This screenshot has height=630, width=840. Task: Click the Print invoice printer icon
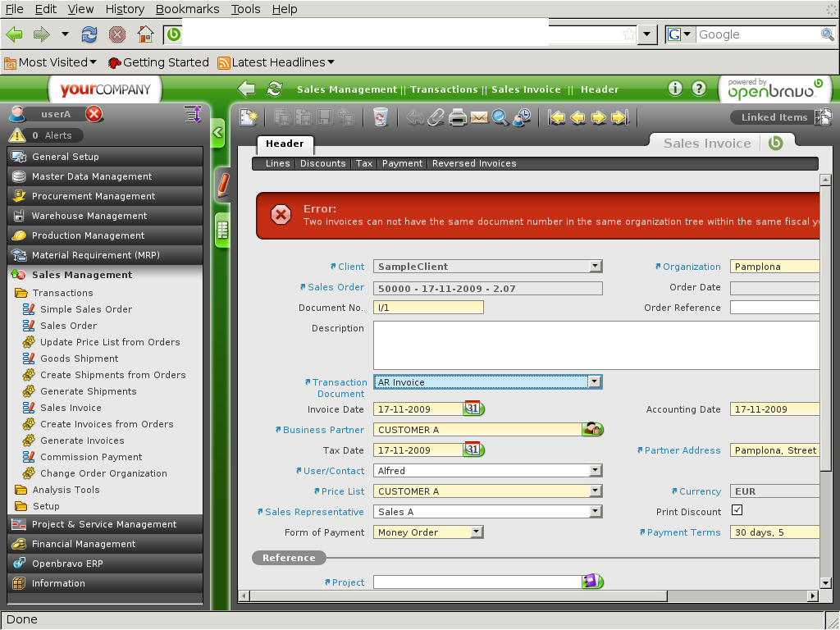[458, 117]
